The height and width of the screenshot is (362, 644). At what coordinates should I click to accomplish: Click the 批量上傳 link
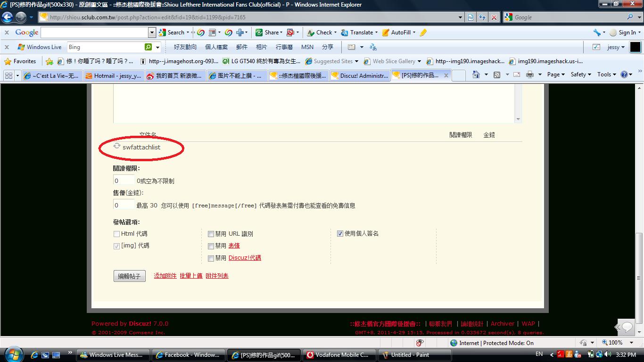tap(191, 276)
